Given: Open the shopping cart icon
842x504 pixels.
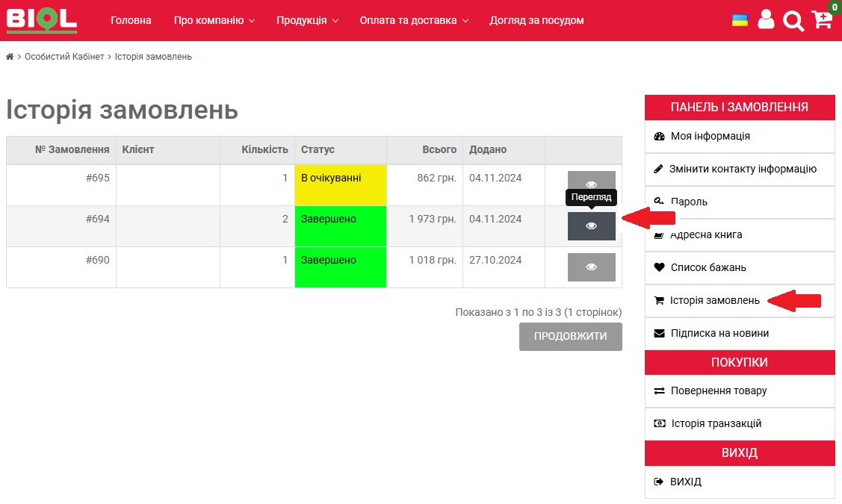Looking at the screenshot, I should [822, 19].
